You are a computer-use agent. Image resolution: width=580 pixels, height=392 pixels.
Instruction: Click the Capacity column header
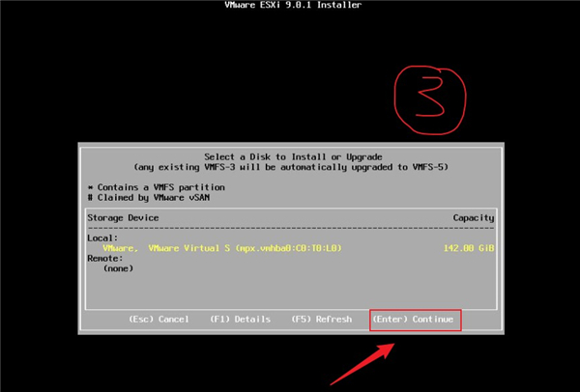(x=473, y=218)
